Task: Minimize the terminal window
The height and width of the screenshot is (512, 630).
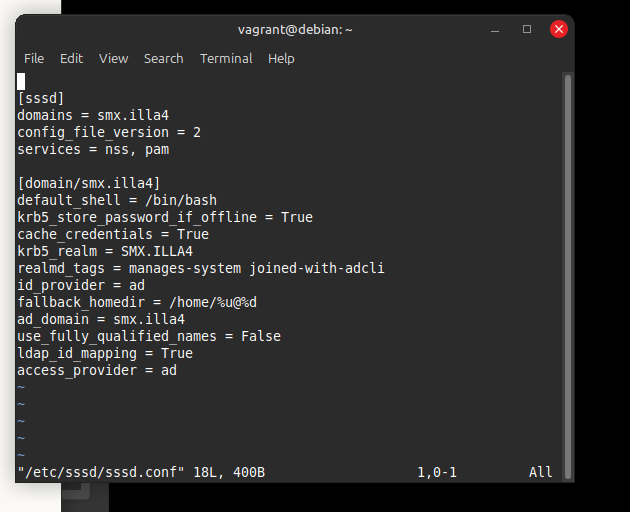Action: (x=496, y=29)
